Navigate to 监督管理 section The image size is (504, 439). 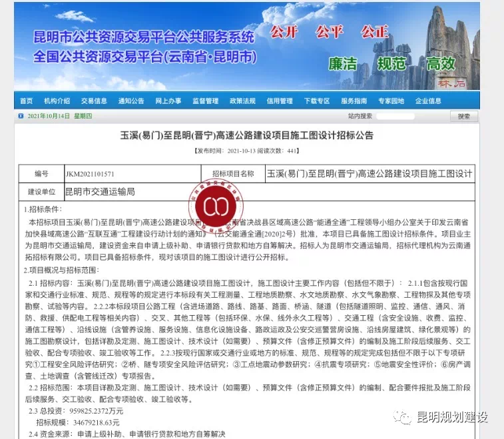point(205,101)
